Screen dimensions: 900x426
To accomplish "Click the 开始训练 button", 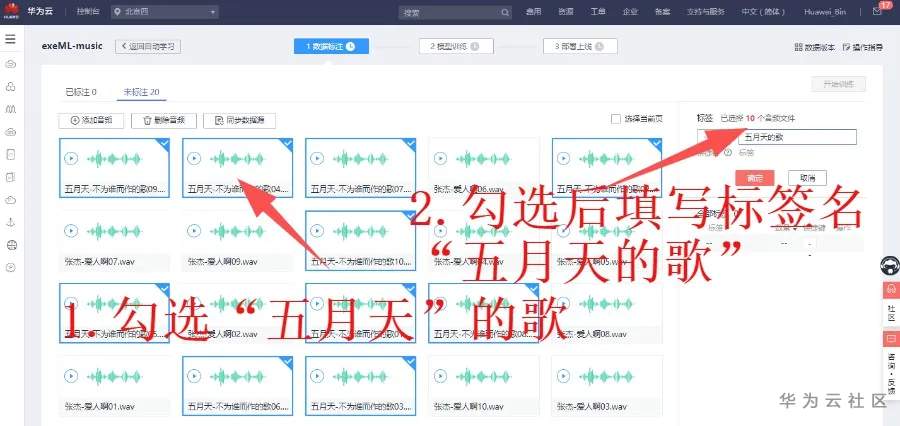I will coord(839,84).
